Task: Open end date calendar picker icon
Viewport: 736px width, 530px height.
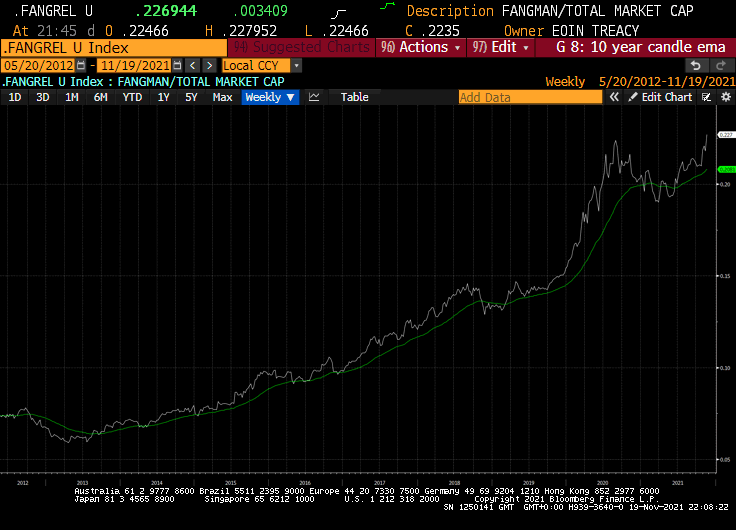Action: [177, 66]
